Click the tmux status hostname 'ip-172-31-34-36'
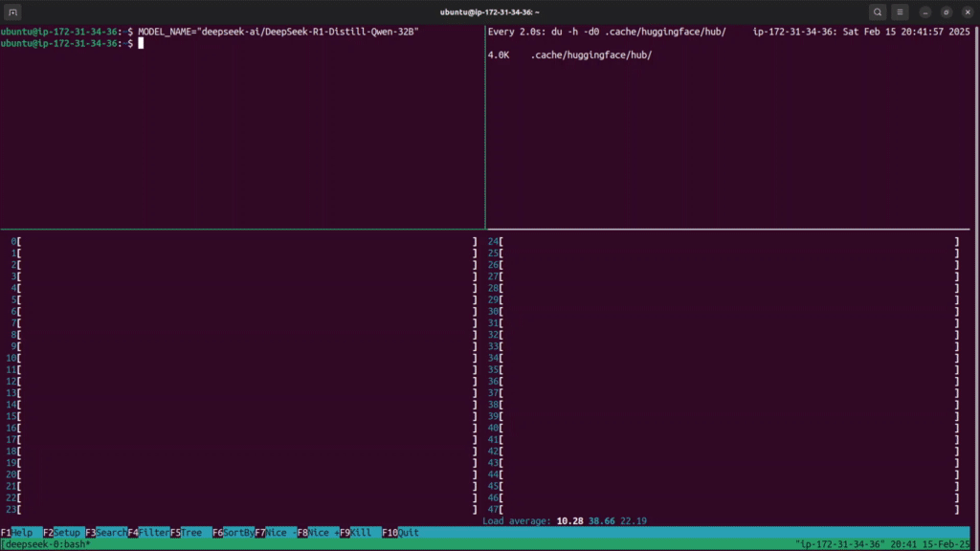The height and width of the screenshot is (551, 980). [839, 544]
